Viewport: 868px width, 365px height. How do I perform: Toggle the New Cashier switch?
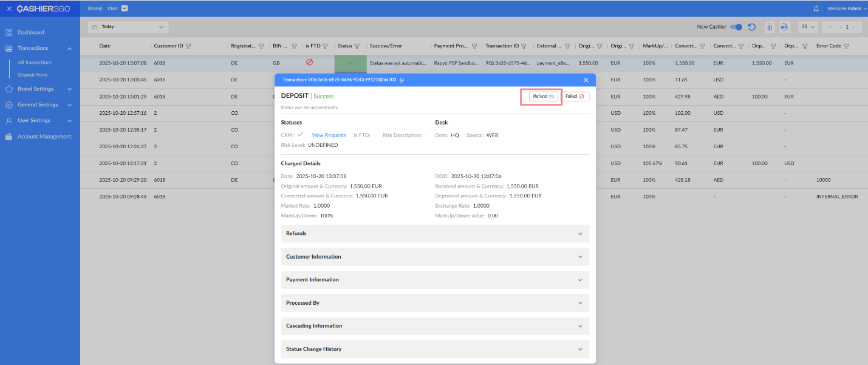pyautogui.click(x=736, y=27)
